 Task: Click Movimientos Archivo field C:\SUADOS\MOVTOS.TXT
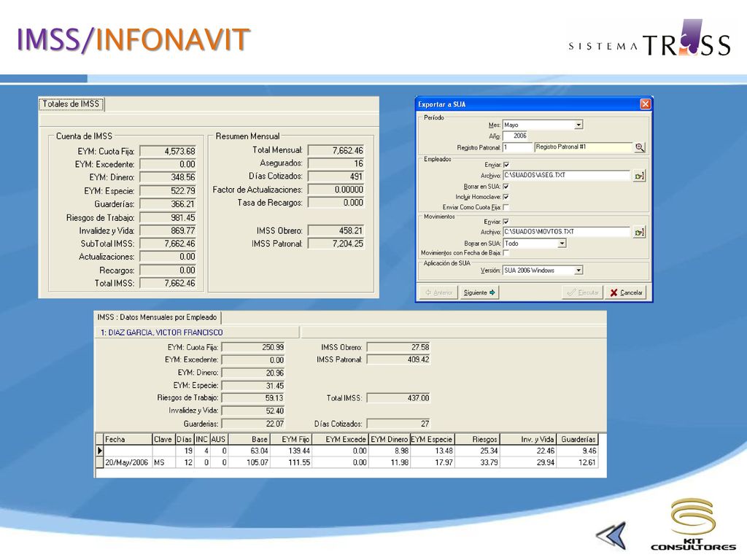[x=566, y=233]
